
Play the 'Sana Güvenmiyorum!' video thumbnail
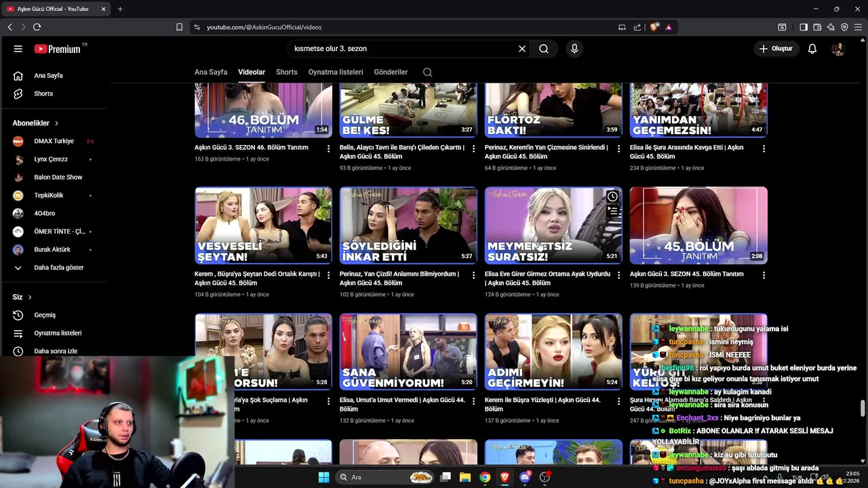pos(408,351)
